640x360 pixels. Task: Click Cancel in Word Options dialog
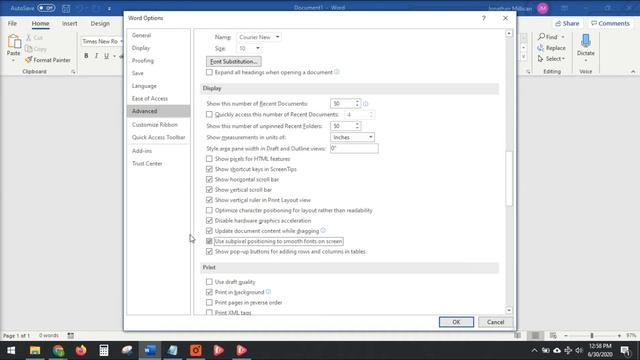[x=496, y=322]
